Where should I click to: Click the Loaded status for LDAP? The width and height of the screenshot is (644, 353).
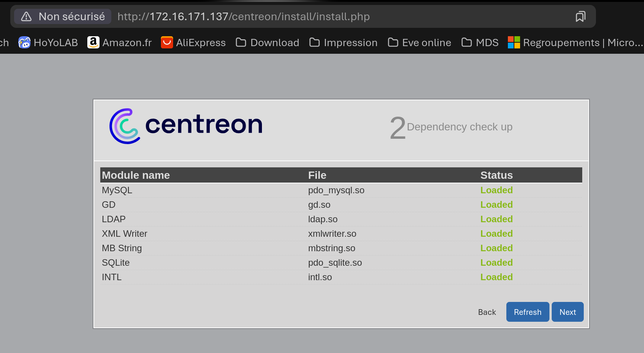[496, 219]
